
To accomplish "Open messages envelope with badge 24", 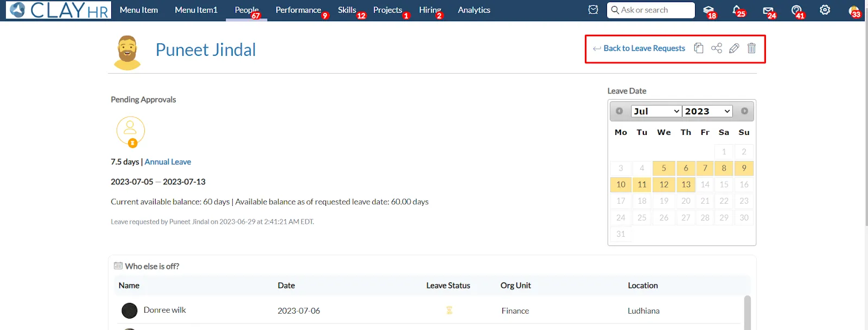I will (x=768, y=10).
